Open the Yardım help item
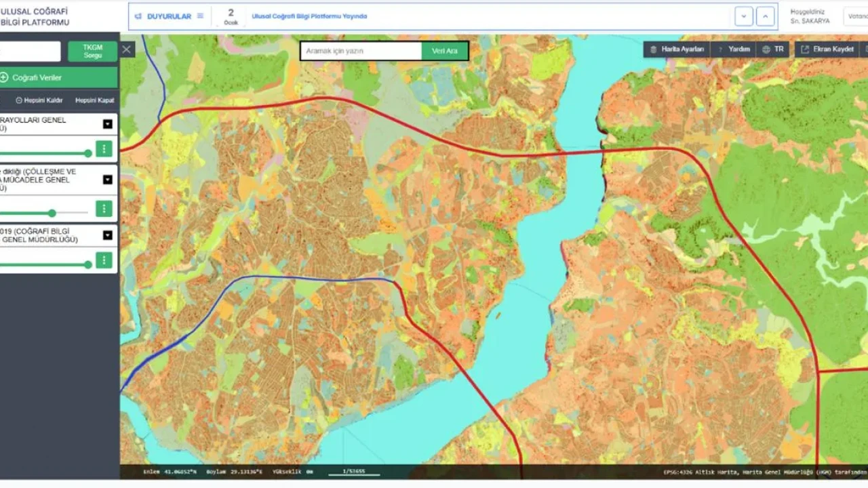Viewport: 868px width, 488px height. pyautogui.click(x=734, y=49)
